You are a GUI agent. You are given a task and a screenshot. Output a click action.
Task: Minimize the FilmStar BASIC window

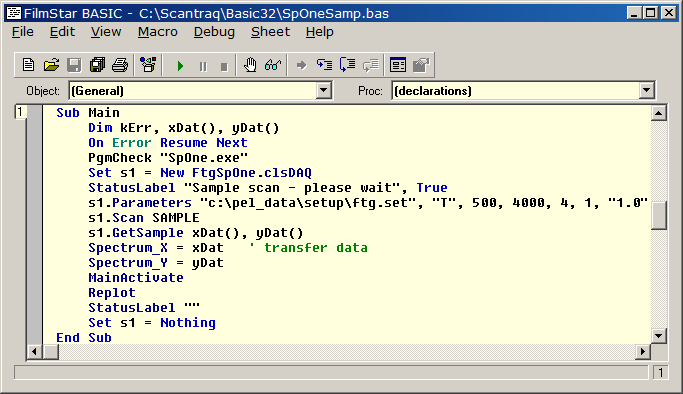634,13
